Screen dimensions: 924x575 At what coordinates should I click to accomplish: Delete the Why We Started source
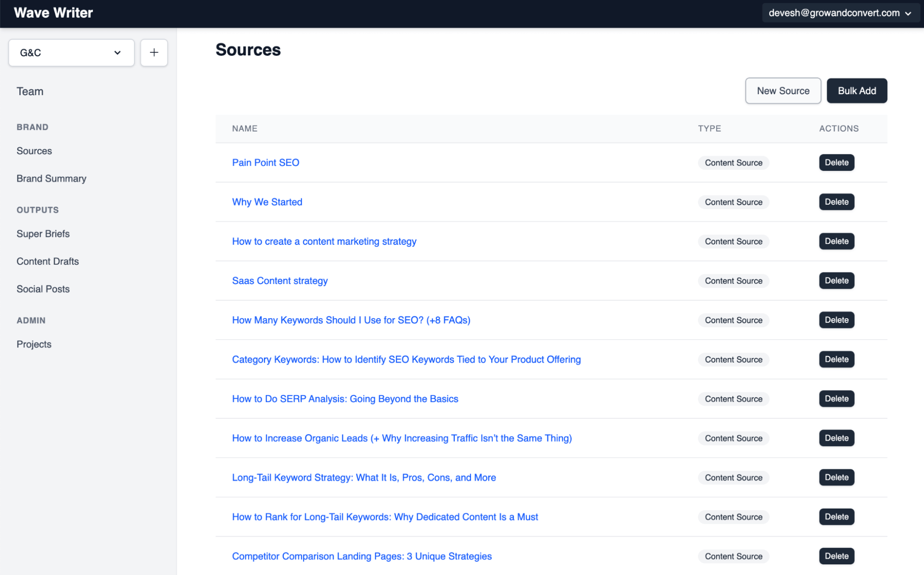(837, 202)
